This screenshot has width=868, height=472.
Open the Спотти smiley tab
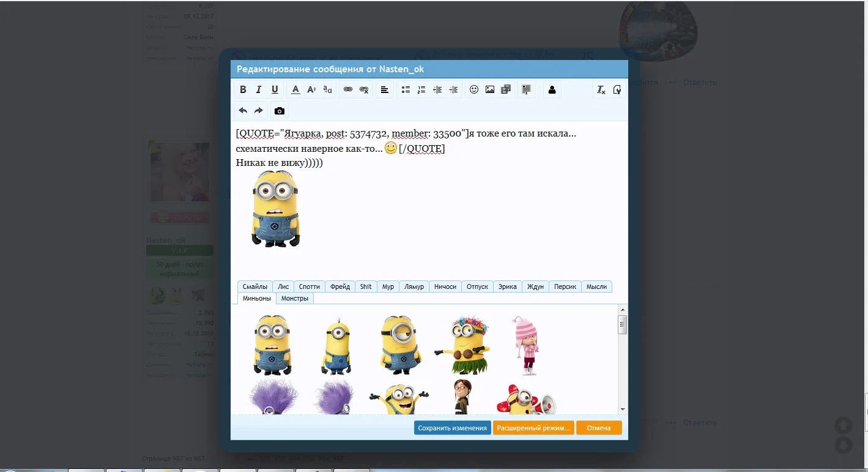point(310,287)
